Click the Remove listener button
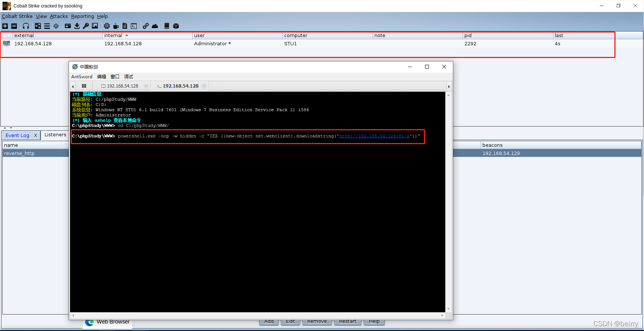 [x=317, y=322]
